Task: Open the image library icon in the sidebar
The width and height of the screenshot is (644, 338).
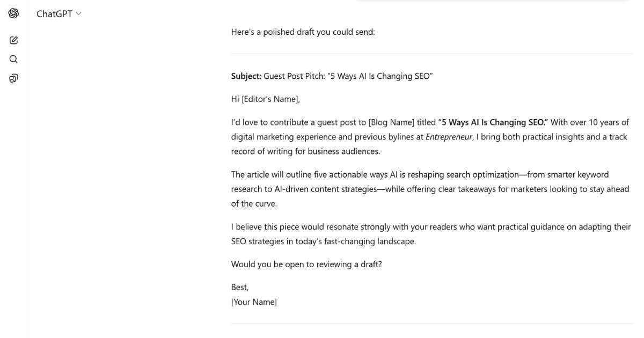Action: (x=13, y=78)
